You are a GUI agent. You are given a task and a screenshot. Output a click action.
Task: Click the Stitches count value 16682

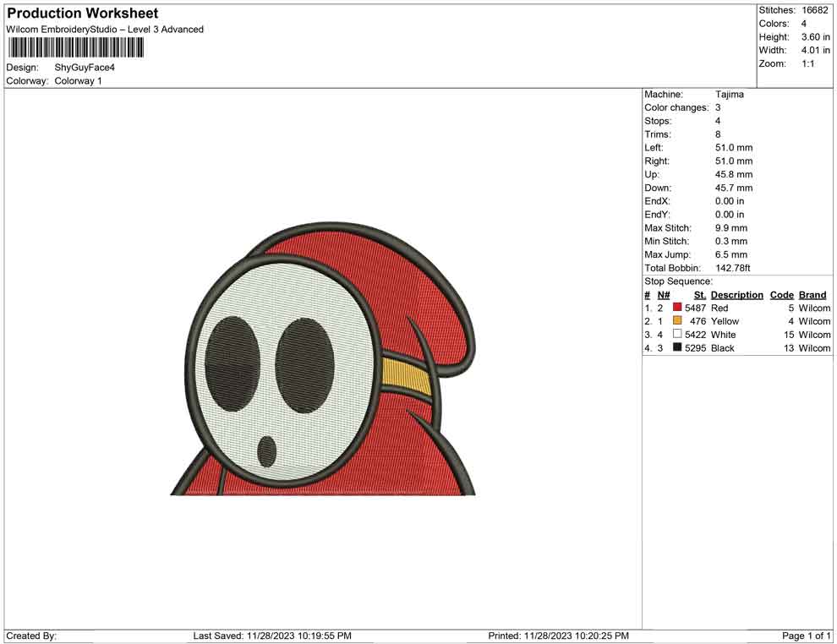pos(815,10)
